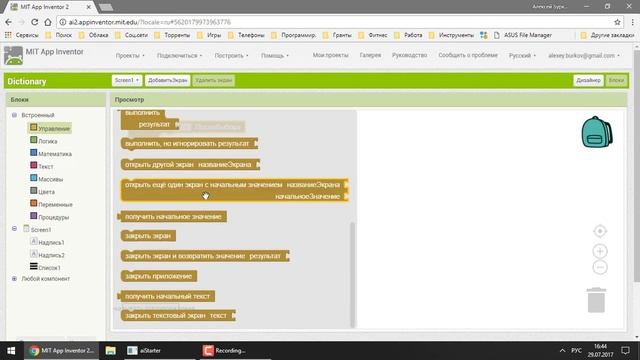The image size is (640, 360).
Task: Select Процедуры blocks category
Action: [x=49, y=217]
